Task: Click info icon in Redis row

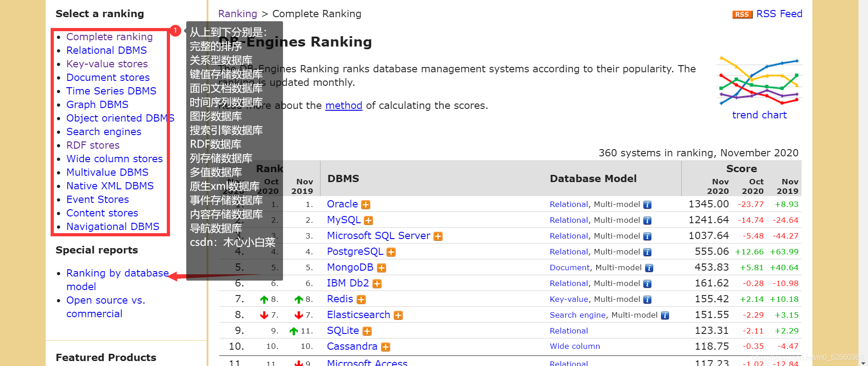Action: tap(647, 300)
